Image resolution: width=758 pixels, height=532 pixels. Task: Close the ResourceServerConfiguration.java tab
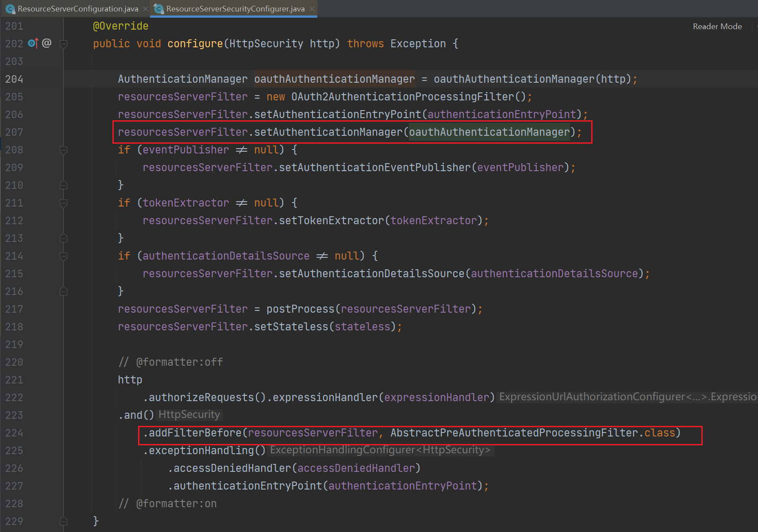[146, 9]
